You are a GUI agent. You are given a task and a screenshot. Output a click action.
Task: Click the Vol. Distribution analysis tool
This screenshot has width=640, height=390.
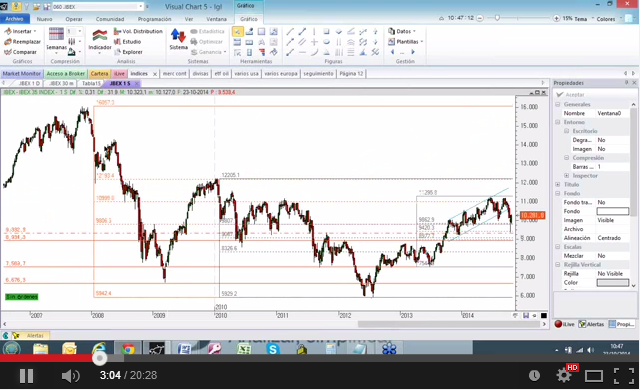point(138,31)
